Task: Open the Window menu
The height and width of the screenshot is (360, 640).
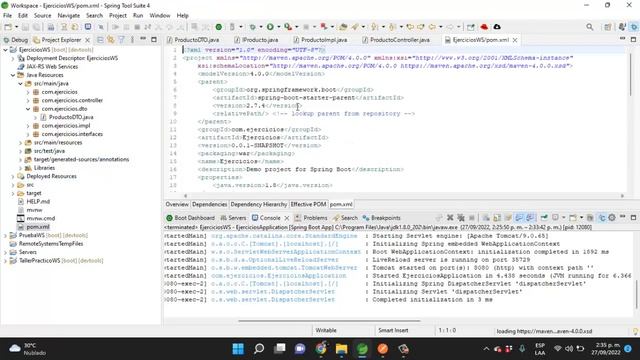Action: click(x=160, y=16)
